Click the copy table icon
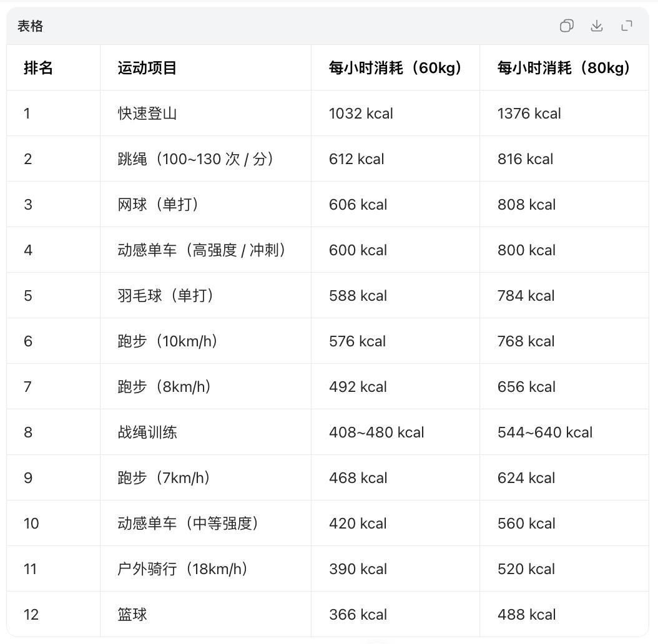658x644 pixels. (566, 26)
